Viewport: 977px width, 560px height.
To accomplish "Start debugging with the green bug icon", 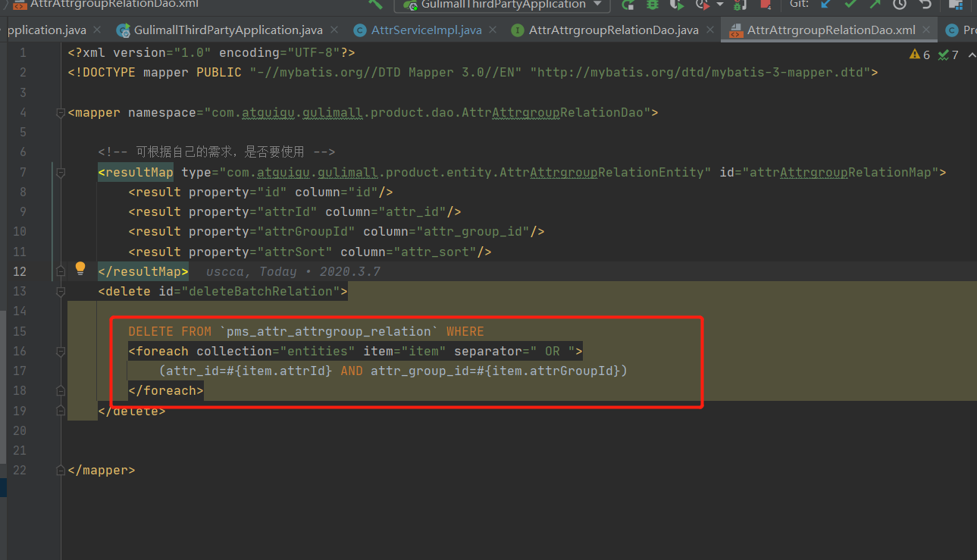I will coord(653,4).
